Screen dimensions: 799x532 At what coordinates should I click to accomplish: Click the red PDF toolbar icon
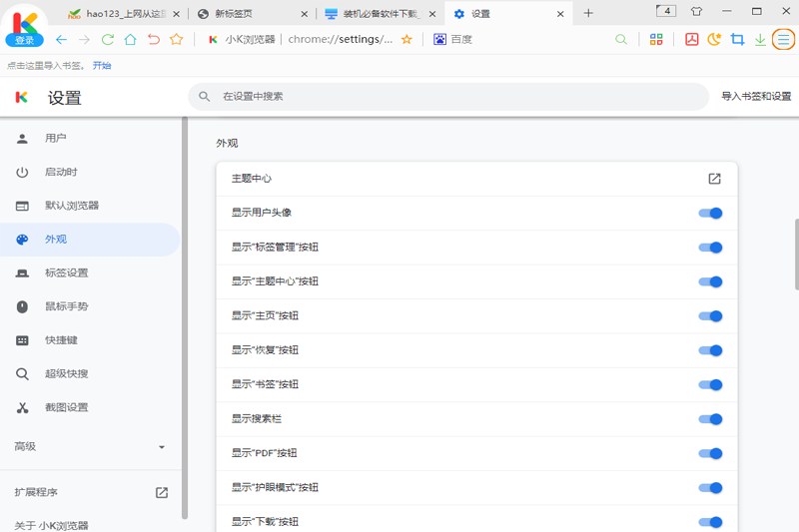[691, 39]
